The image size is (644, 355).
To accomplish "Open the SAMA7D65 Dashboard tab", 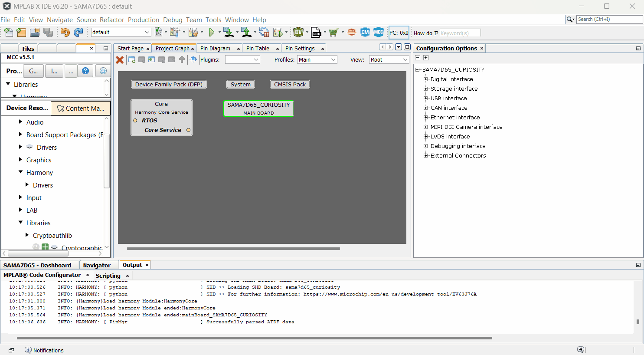I will [37, 265].
